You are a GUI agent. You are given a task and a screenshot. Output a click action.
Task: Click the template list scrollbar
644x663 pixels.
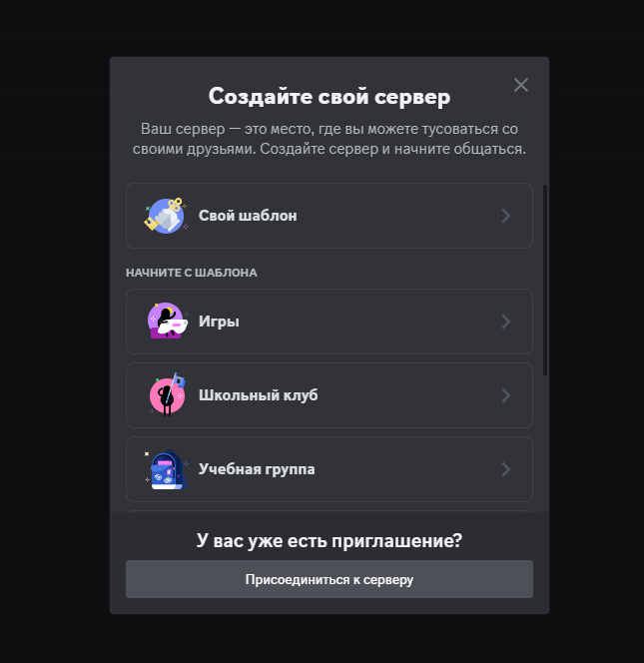[545, 280]
